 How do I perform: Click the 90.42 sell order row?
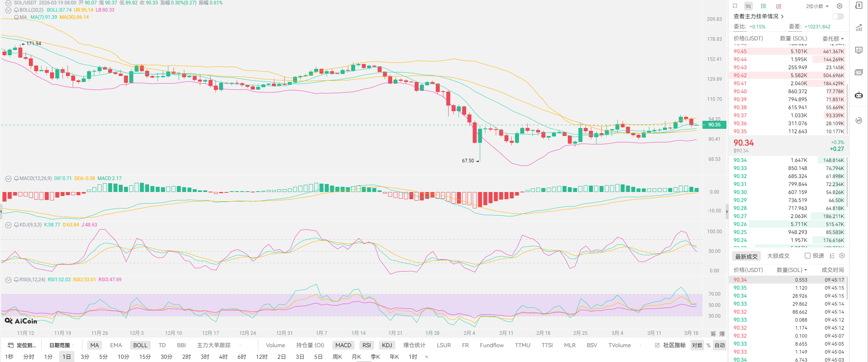coord(788,75)
